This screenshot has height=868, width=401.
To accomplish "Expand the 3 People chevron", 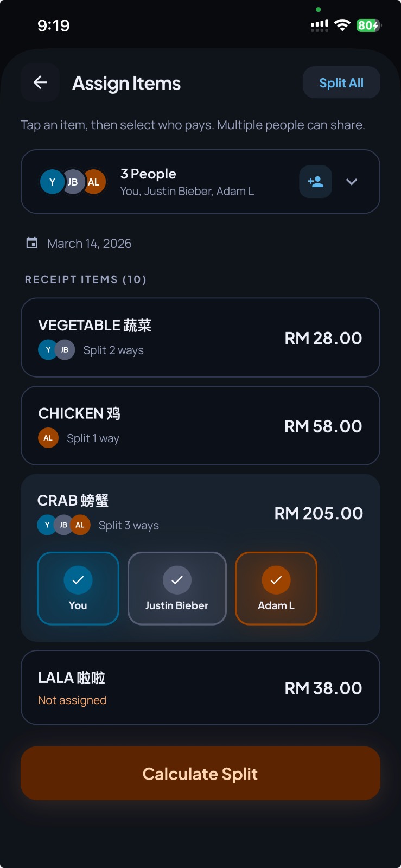I will click(352, 182).
